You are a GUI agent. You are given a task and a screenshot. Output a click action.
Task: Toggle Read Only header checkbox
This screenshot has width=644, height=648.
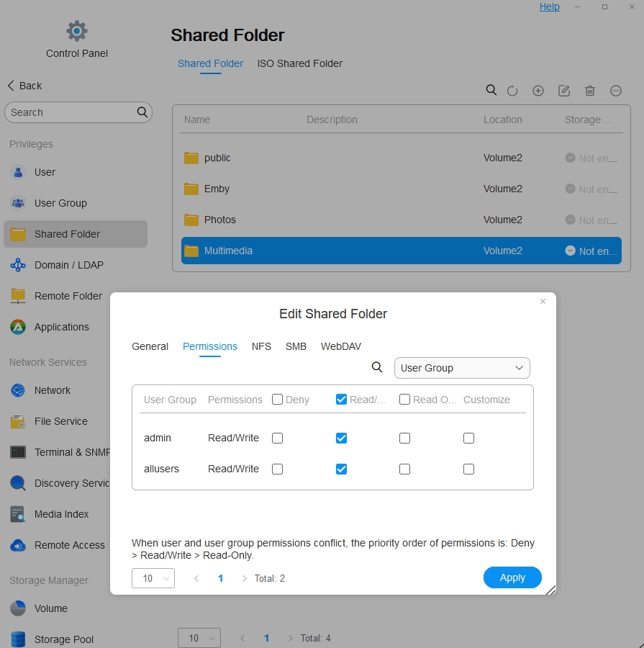pyautogui.click(x=404, y=399)
